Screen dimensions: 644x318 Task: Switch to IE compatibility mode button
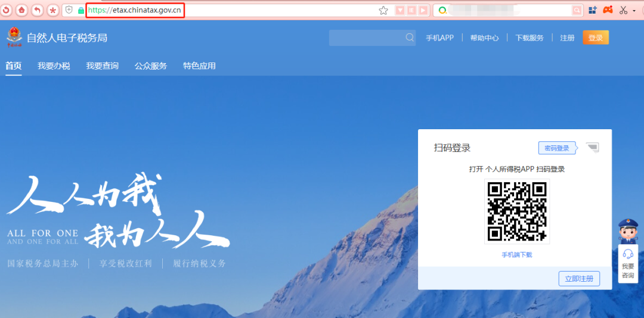pos(411,11)
